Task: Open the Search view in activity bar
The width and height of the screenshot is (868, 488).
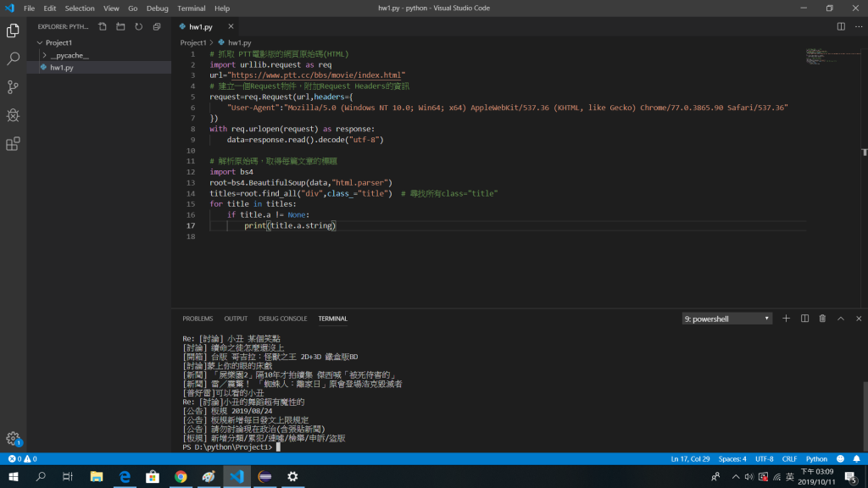Action: pos(13,58)
